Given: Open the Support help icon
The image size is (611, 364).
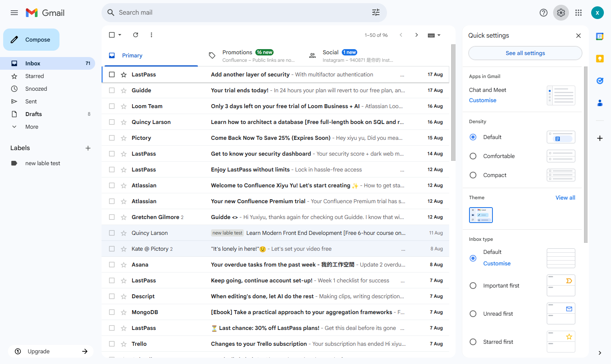Looking at the screenshot, I should click(544, 13).
